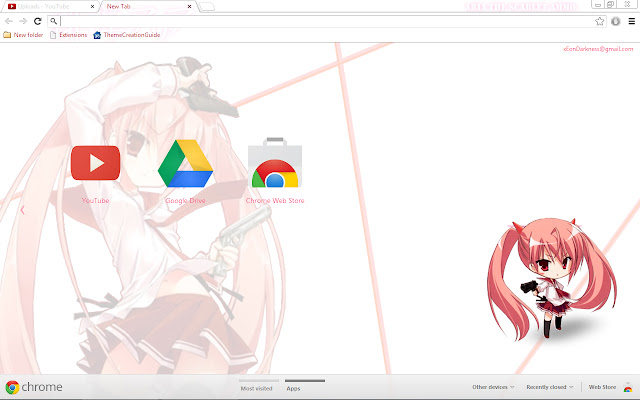Restore down the Chrome window
640x400 pixels.
pyautogui.click(x=611, y=4)
